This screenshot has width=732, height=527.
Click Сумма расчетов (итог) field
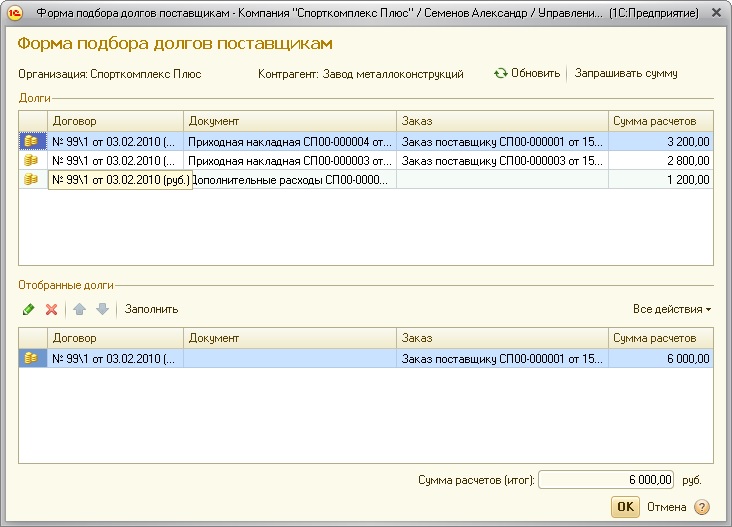pyautogui.click(x=605, y=480)
